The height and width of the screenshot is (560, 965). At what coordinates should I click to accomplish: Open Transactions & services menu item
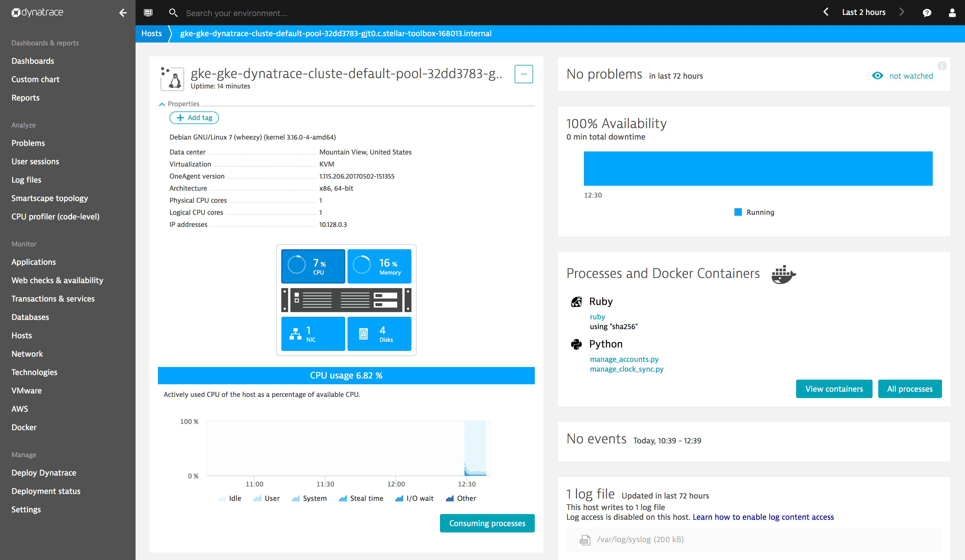(x=53, y=298)
